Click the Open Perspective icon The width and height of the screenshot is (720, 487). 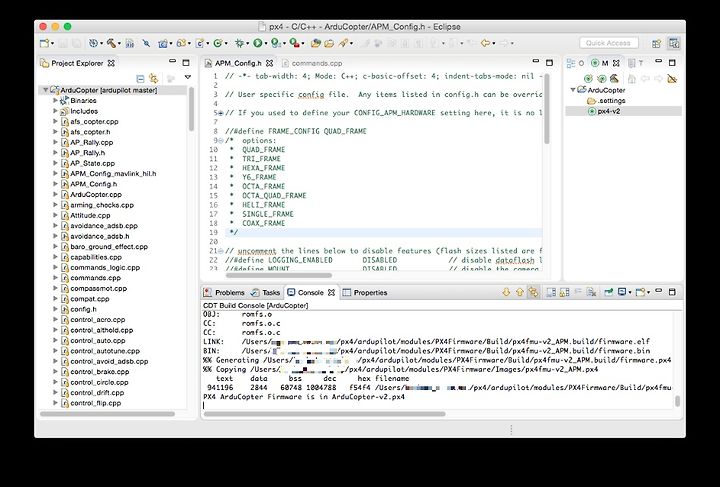[657, 43]
